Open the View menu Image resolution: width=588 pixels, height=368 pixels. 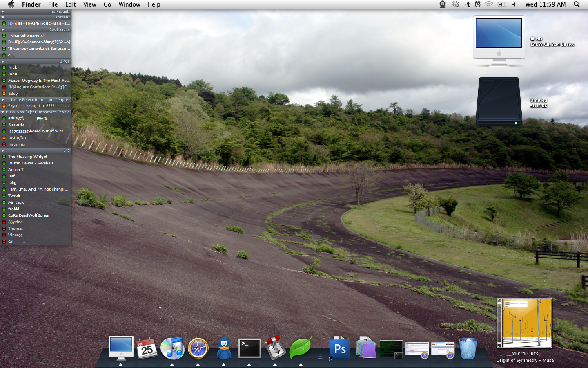coord(90,4)
